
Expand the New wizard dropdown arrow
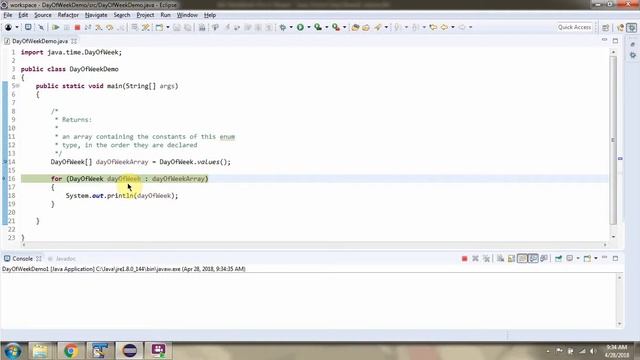[167, 27]
